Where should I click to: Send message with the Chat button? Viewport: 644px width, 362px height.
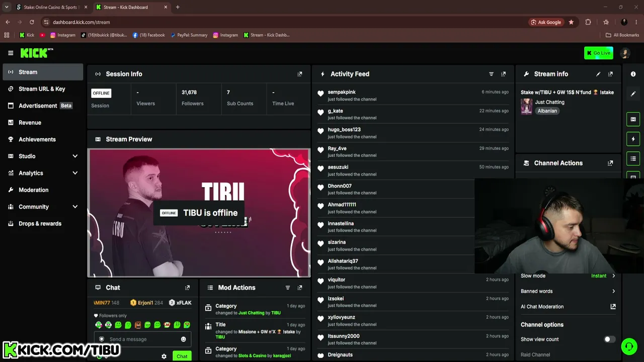[x=182, y=356]
